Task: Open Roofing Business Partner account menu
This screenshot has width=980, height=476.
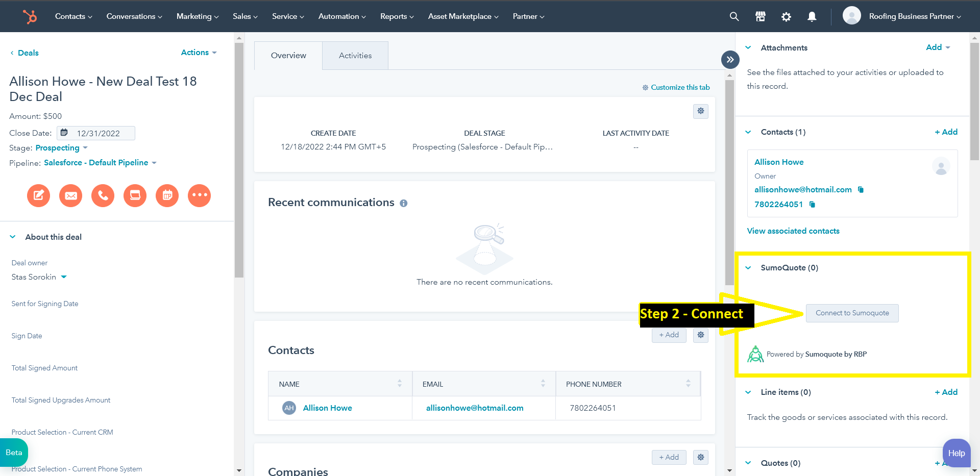Action: (915, 16)
